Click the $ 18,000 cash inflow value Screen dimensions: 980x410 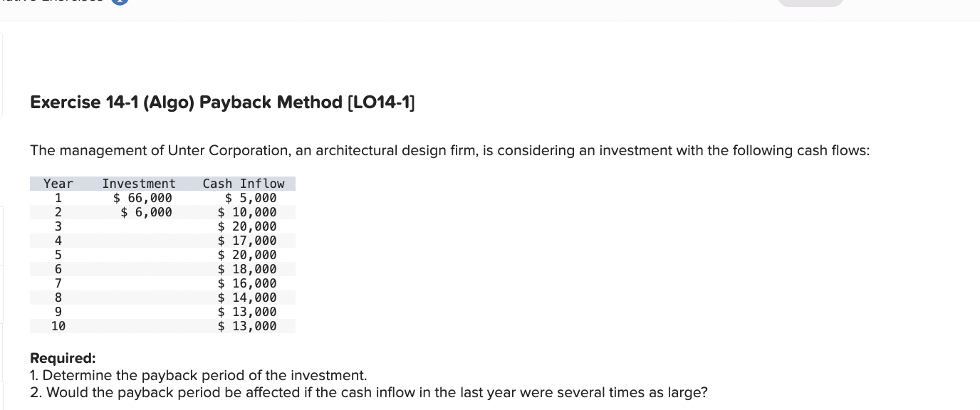point(247,269)
